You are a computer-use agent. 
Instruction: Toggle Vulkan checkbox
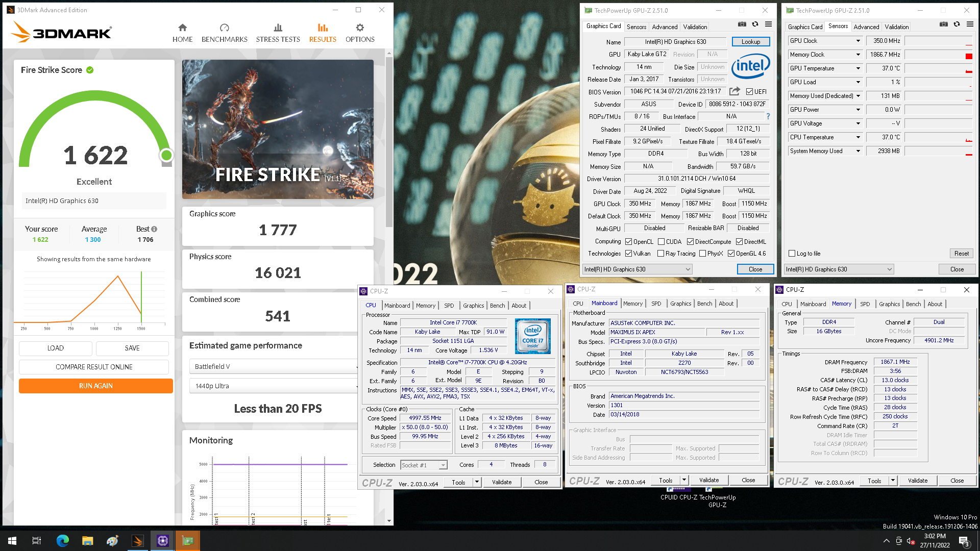tap(629, 254)
